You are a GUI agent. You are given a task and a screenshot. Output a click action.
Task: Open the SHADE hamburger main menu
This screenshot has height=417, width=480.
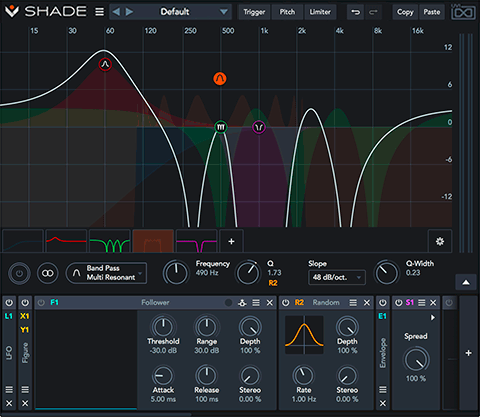(99, 12)
